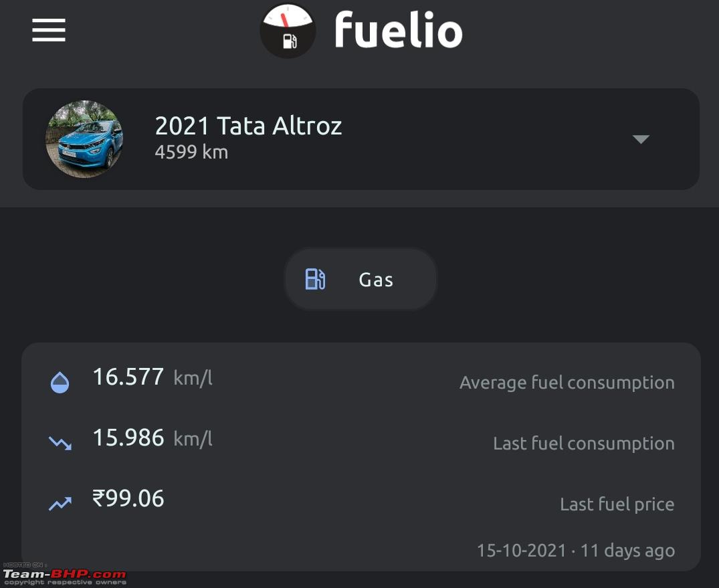Tap the blue fuel pump icon
Viewport: 719px width, 588px height.
point(315,279)
